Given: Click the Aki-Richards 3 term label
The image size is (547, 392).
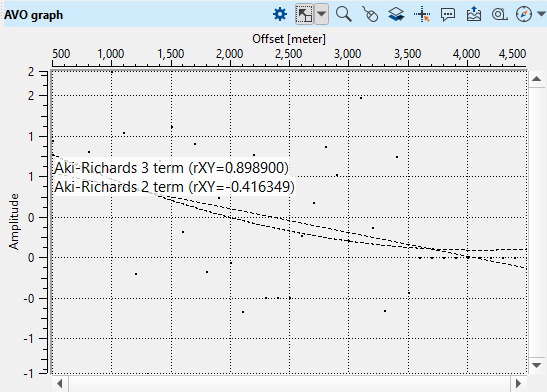Looking at the screenshot, I should [x=171, y=168].
